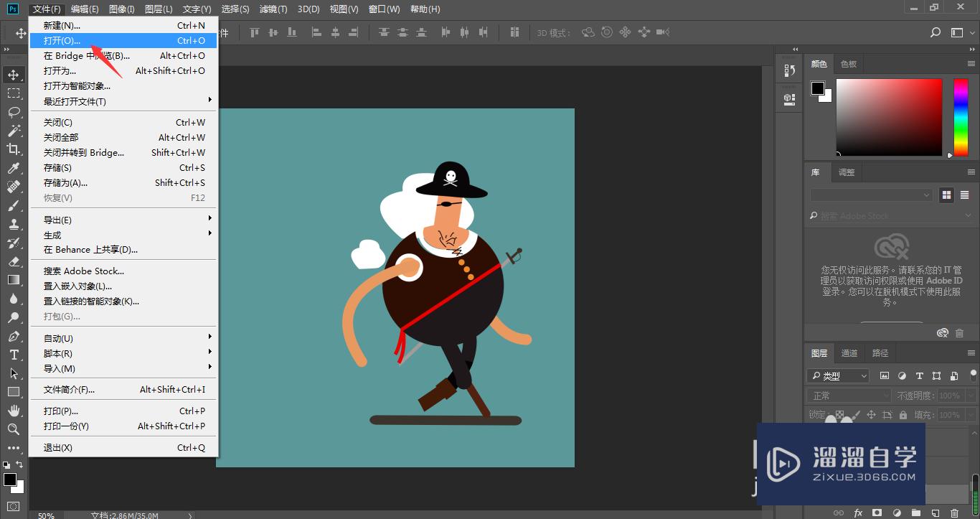Click the hue spectrum slider bar
This screenshot has height=519, width=980.
pos(961,117)
